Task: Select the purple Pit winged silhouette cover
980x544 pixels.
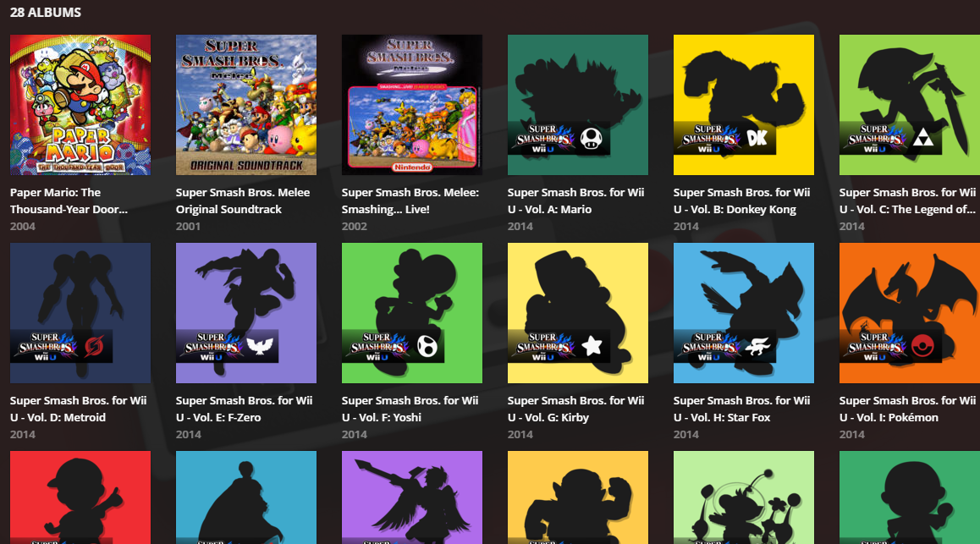Action: click(412, 497)
